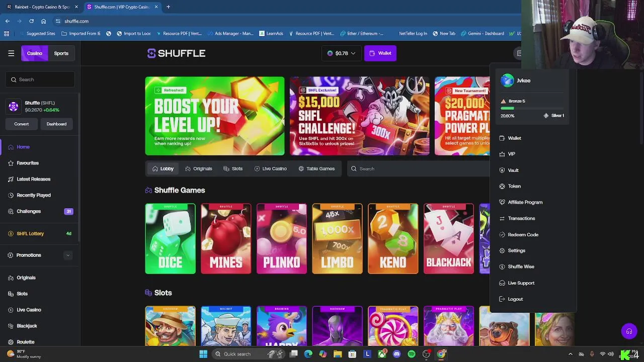Switch to Rainbet browser tab

(x=42, y=7)
